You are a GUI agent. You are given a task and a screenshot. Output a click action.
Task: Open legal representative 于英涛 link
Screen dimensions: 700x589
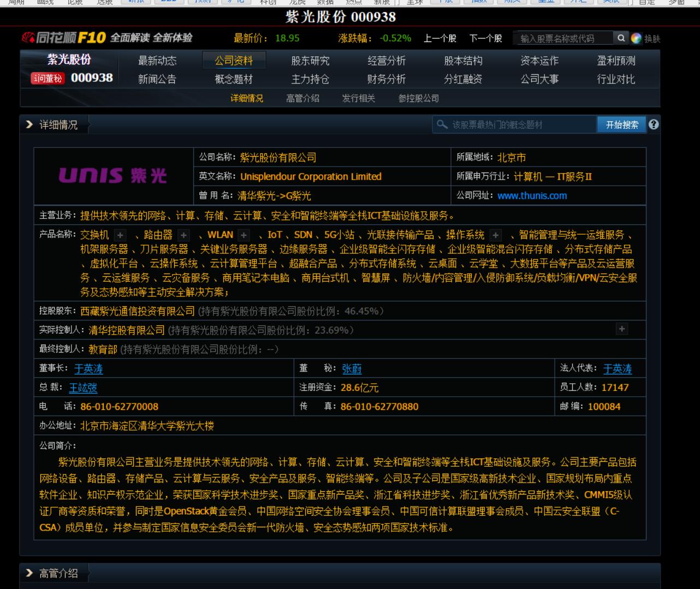[618, 368]
